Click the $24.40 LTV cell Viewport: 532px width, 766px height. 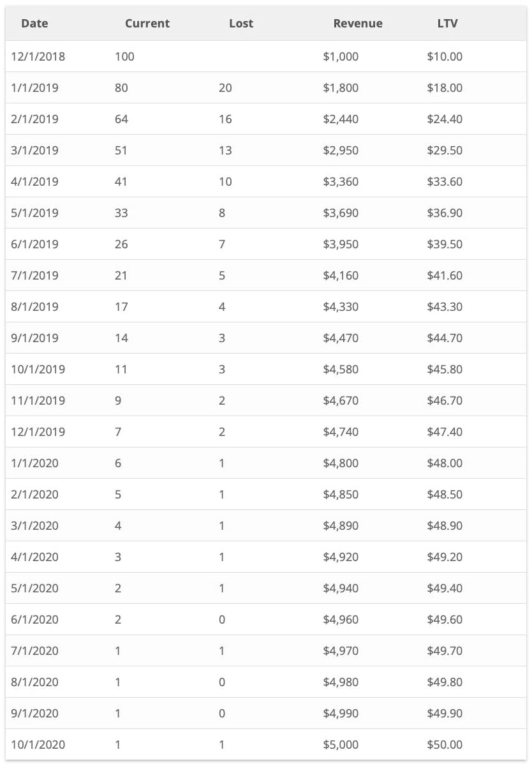(445, 119)
